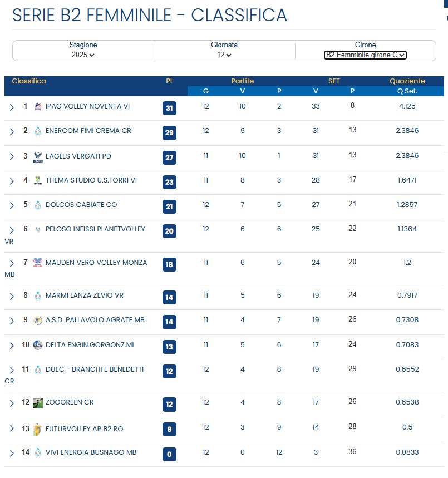Click the Futurvolley AP B2 RO logo
This screenshot has height=478, width=448.
point(38,429)
